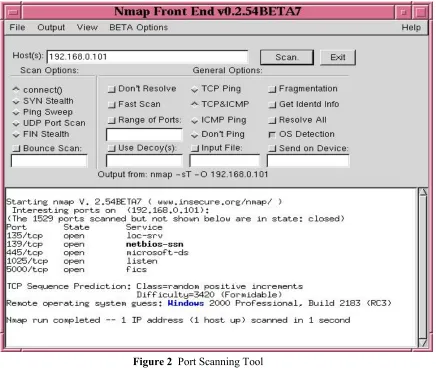Enable the Bounce Scan checkbox
436x368 pixels.
(16, 148)
